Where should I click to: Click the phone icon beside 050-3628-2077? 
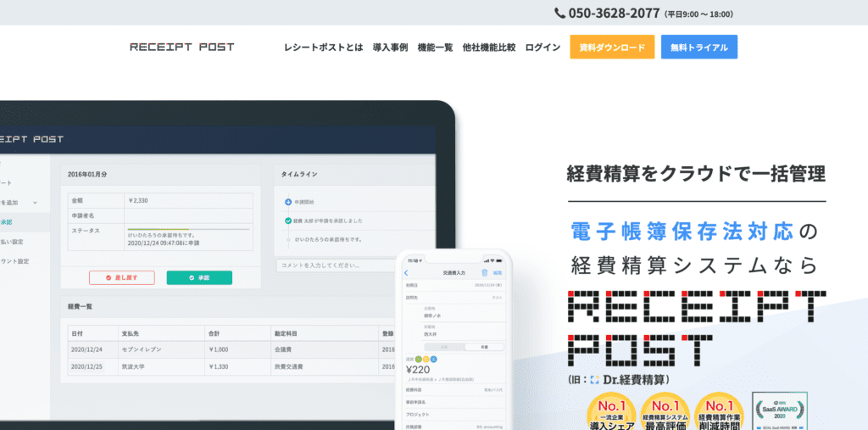click(x=559, y=13)
